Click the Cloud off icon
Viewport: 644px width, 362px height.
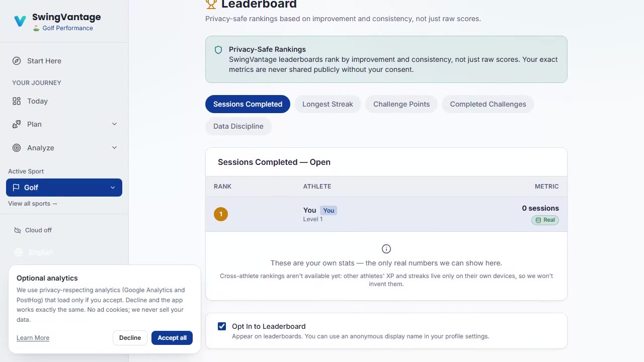[x=17, y=230]
